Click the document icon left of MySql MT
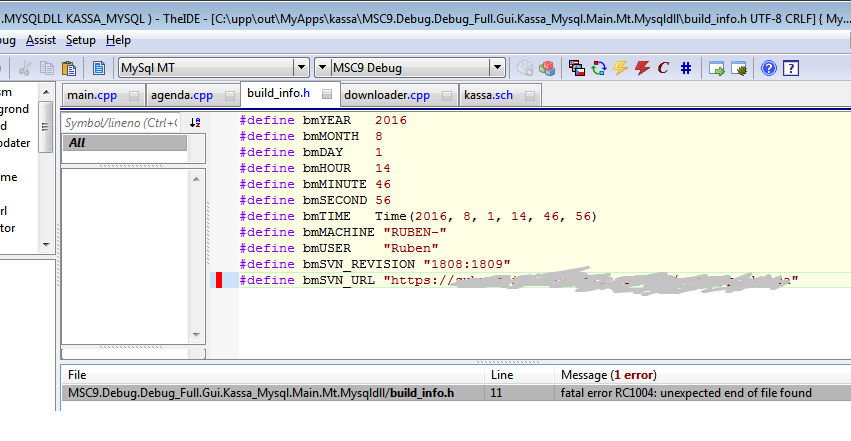The image size is (851, 441). 99,68
